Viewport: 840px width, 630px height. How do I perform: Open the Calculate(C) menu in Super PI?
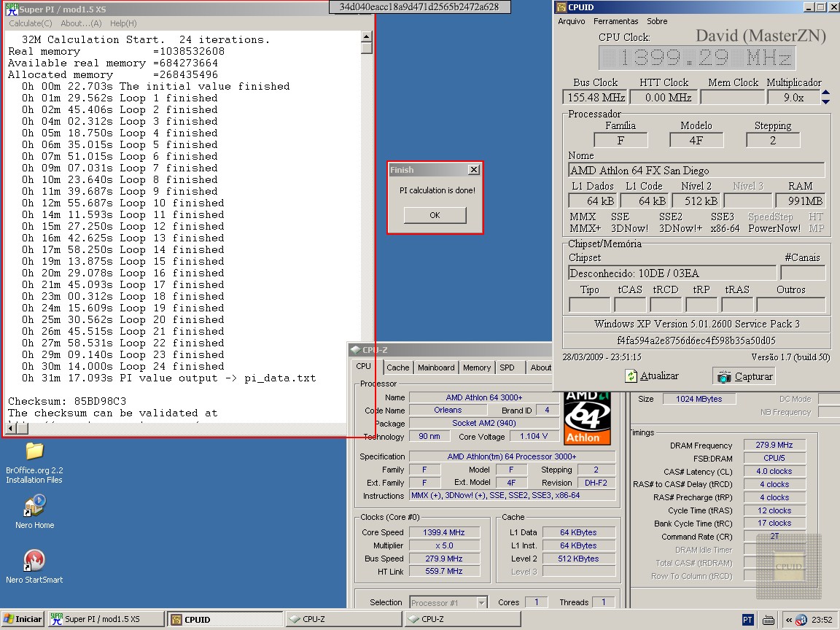31,23
